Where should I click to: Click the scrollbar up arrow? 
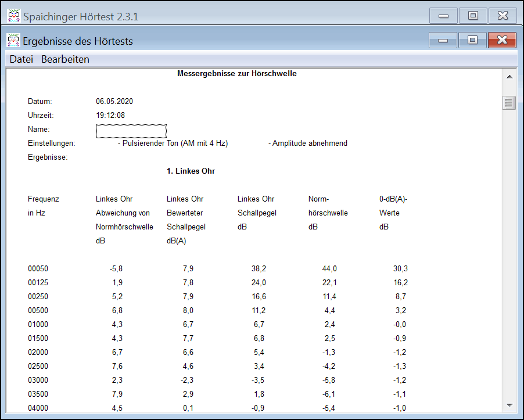(x=509, y=77)
